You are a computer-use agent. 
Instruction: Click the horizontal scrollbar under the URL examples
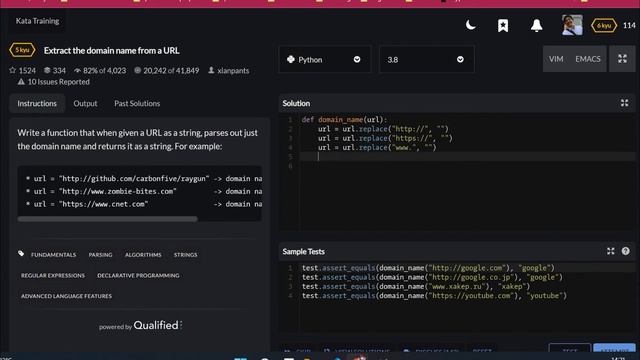107,219
